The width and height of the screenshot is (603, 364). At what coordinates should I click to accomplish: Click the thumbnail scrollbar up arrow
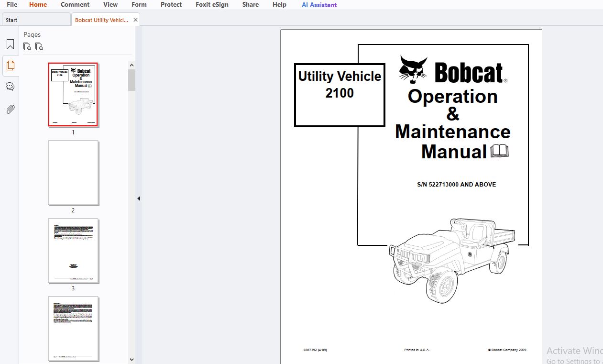coord(132,65)
